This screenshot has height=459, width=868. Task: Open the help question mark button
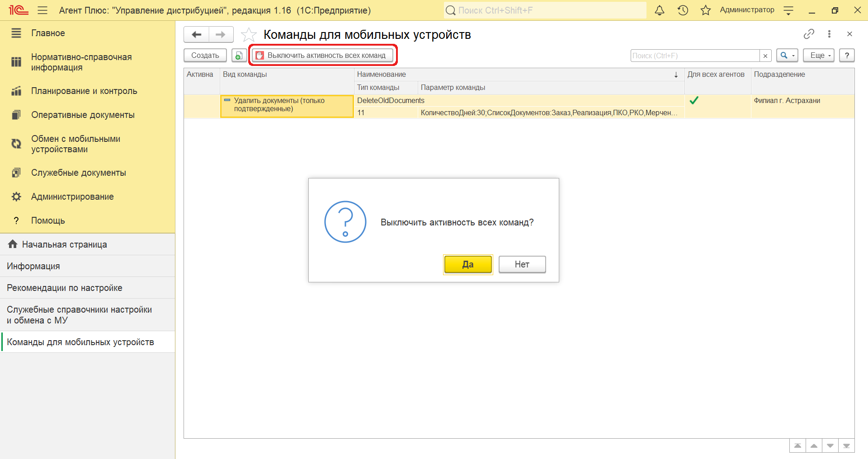coord(846,56)
